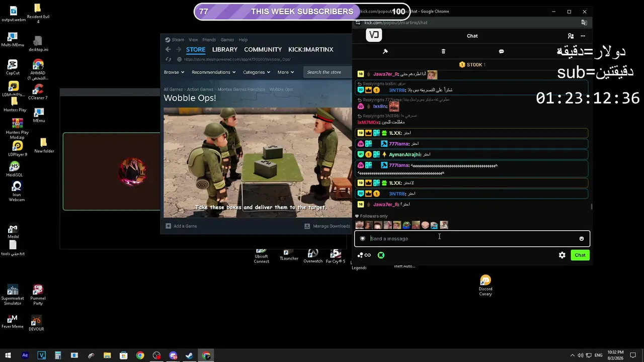
Task: Click the Send a message input field
Action: point(472,239)
